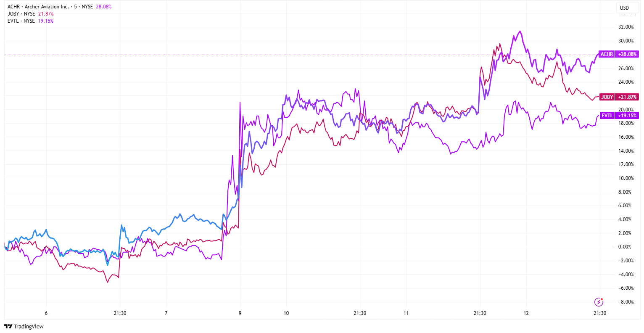The height and width of the screenshot is (333, 644).
Task: Click the ACHR symbol tag on price scale
Action: tap(607, 54)
